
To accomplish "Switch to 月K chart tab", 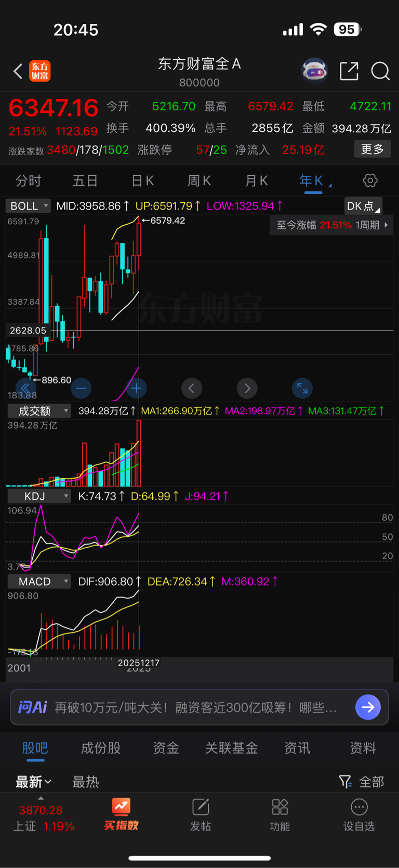I will [x=256, y=181].
